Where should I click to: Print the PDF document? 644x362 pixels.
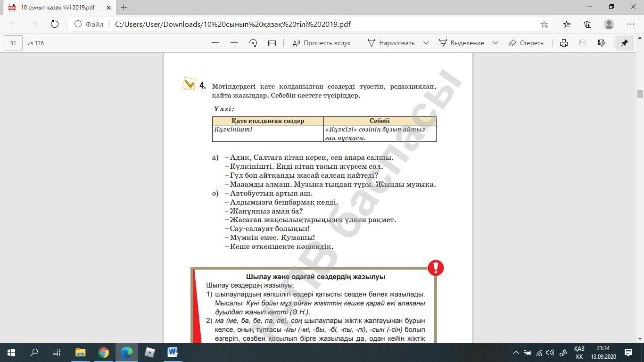point(564,43)
